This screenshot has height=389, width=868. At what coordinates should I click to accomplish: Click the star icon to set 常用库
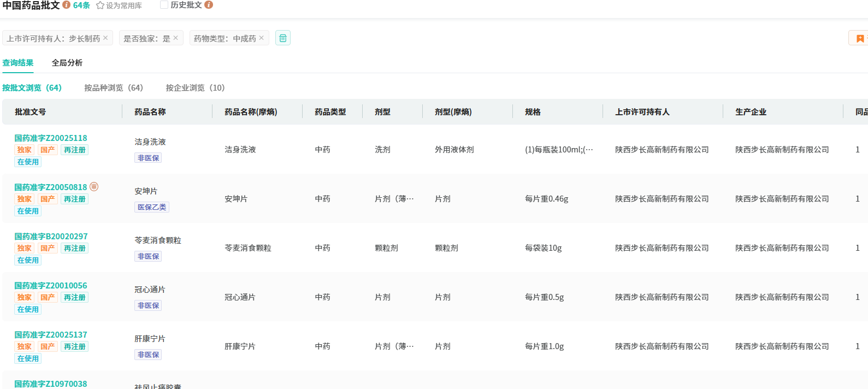click(x=100, y=5)
